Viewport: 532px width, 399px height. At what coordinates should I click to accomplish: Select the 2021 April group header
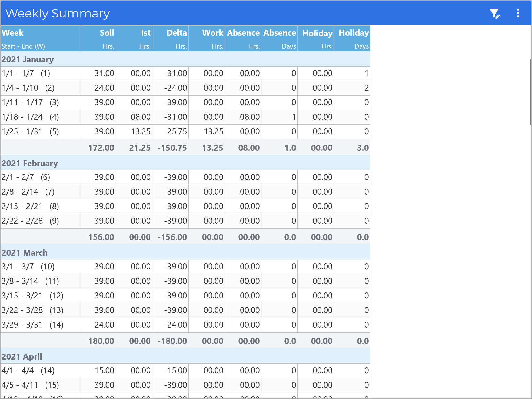point(22,357)
